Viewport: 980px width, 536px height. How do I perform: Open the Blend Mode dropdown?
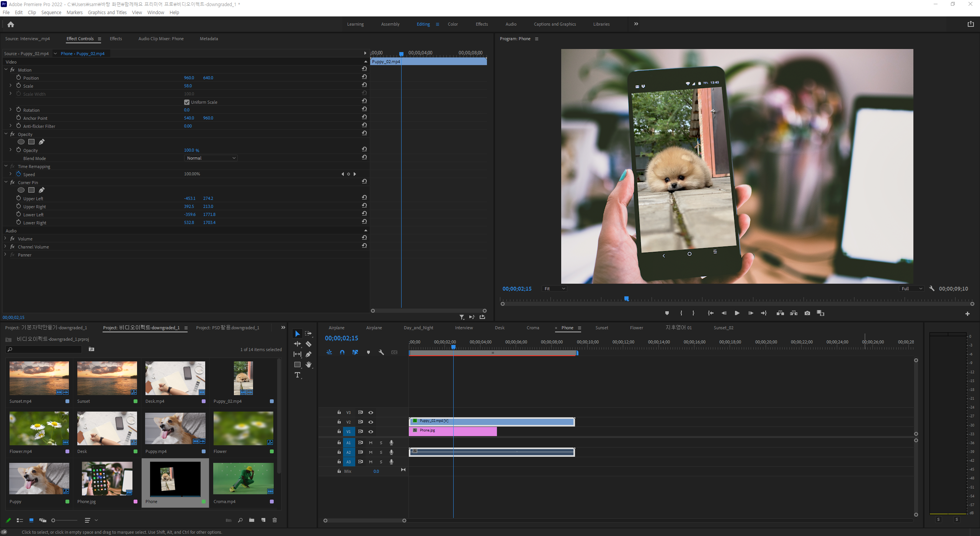point(211,158)
